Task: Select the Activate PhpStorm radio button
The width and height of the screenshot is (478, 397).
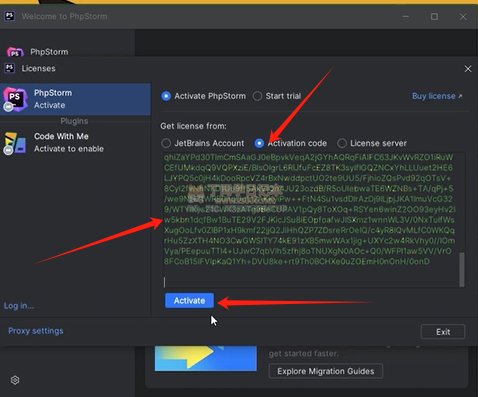Action: (x=166, y=96)
